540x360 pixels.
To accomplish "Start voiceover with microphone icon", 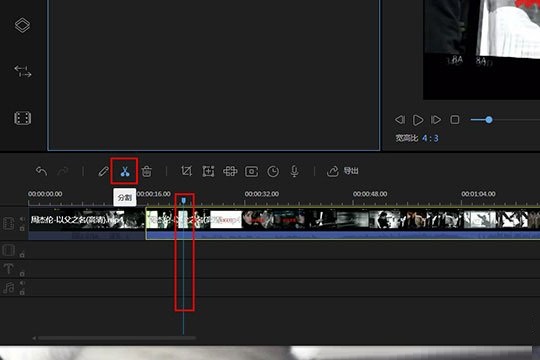I will click(294, 171).
